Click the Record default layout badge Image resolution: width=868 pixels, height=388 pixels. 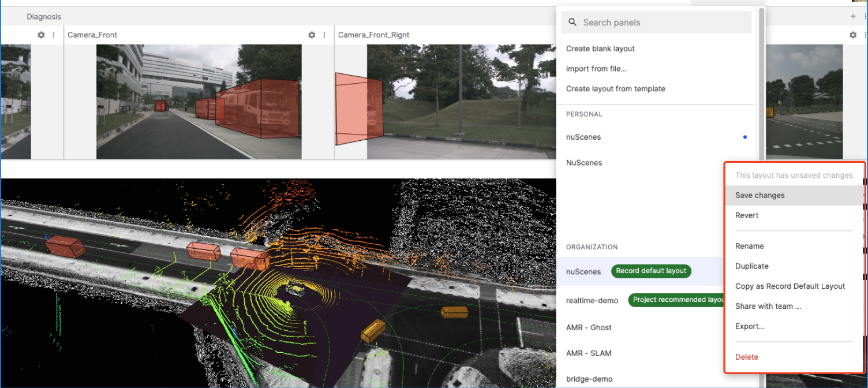[651, 271]
